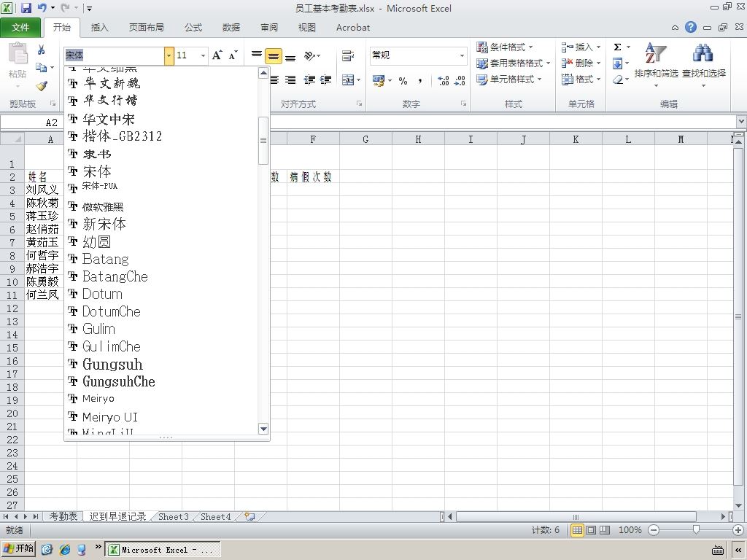This screenshot has width=747, height=560.
Task: Select the Format Painter brush
Action: [x=42, y=86]
